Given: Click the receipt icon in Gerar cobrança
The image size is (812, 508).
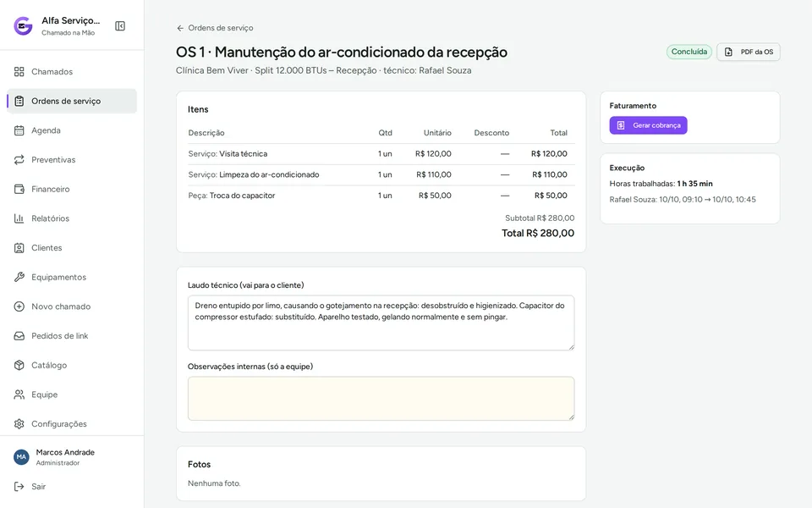Looking at the screenshot, I should [621, 125].
